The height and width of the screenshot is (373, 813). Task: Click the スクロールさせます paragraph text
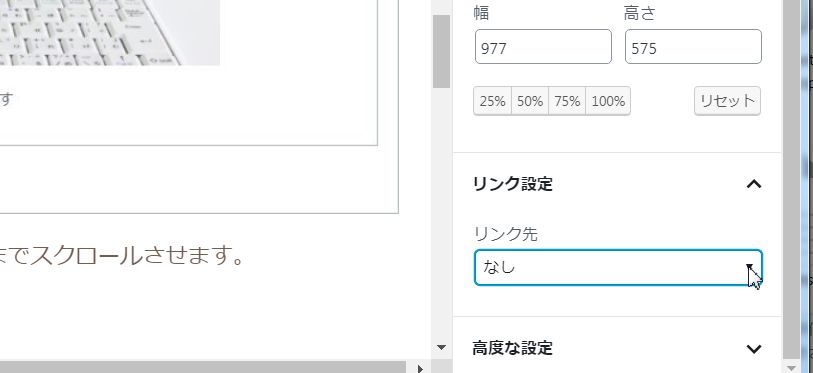click(122, 257)
